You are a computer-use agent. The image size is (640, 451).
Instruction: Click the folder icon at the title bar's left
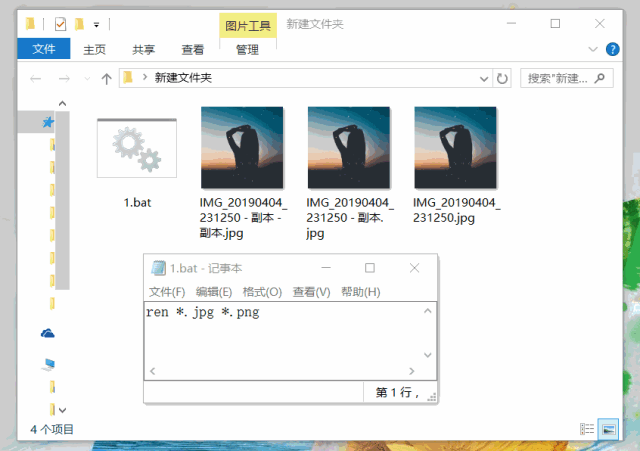tap(30, 24)
